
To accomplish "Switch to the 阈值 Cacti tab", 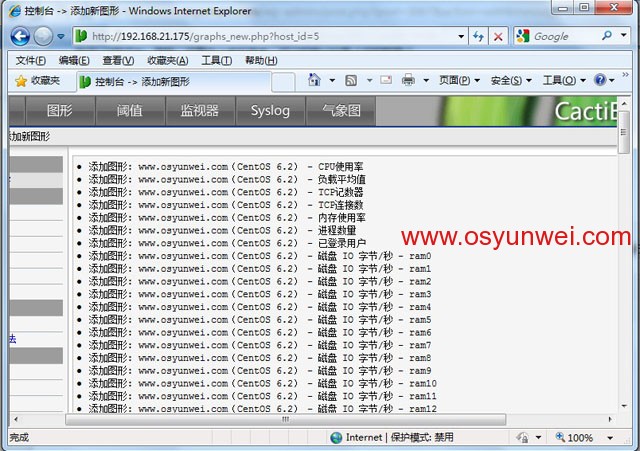I will click(130, 111).
